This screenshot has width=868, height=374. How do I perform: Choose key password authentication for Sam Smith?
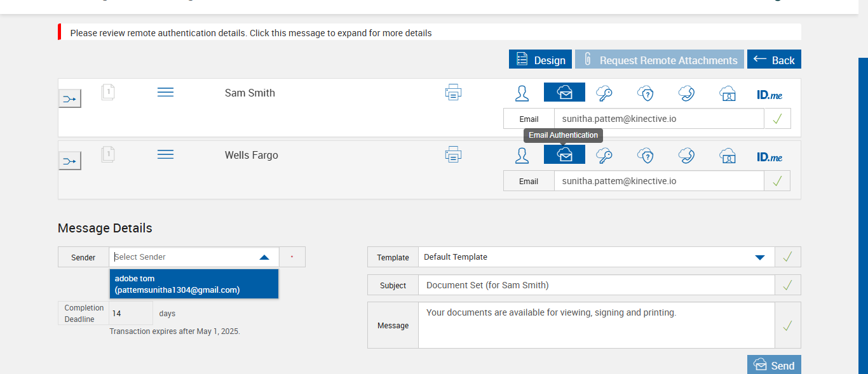point(604,93)
